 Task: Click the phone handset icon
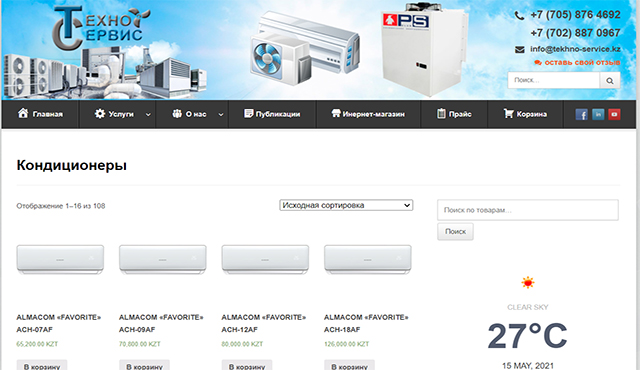pos(519,16)
